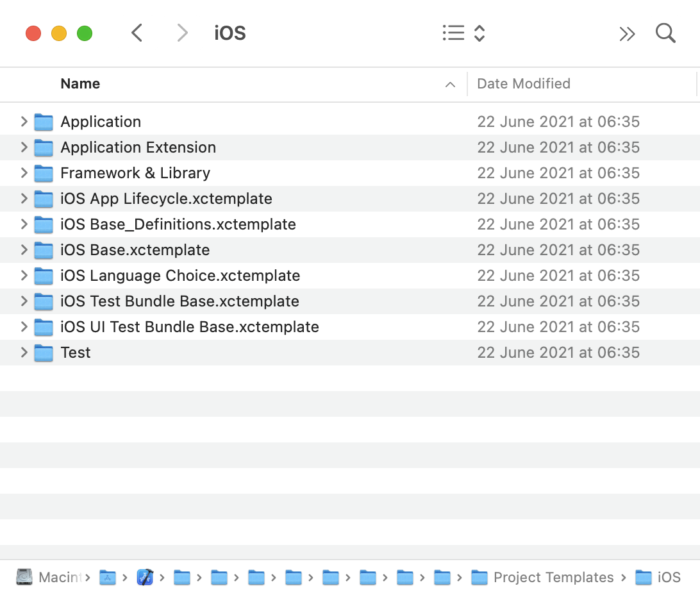Select 'iOS App Lifecycle.xctemplate' name
Image resolution: width=700 pixels, height=595 pixels.
coord(166,199)
